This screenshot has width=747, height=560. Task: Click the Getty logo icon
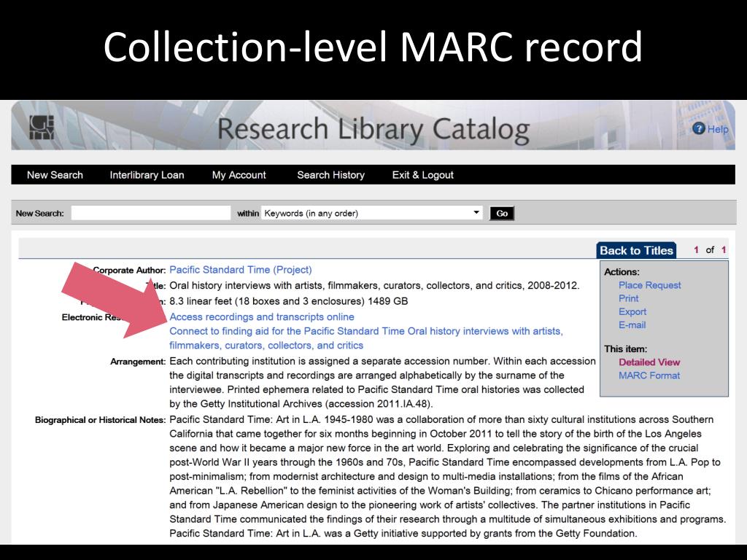(42, 127)
